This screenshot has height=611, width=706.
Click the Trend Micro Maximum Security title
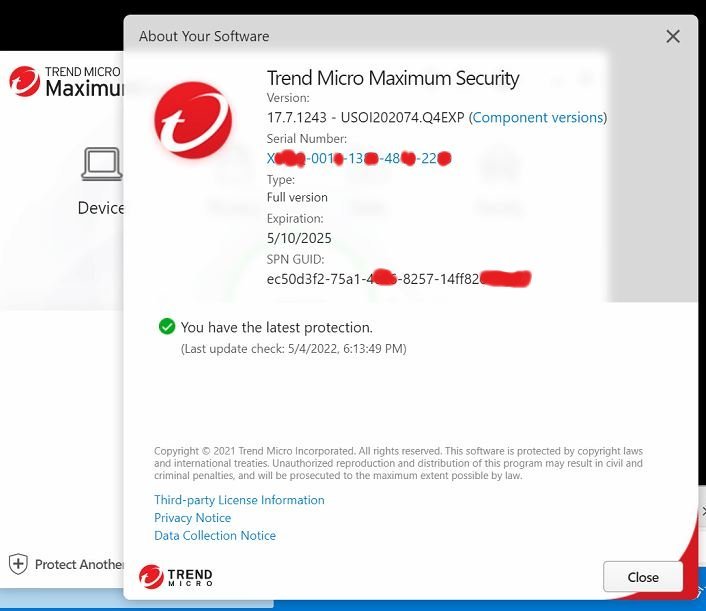pyautogui.click(x=393, y=78)
